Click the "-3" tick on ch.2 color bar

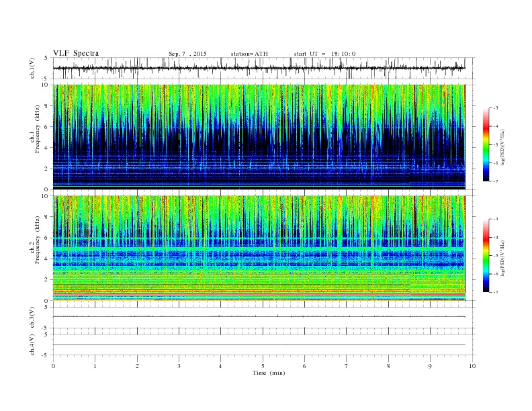pyautogui.click(x=495, y=219)
